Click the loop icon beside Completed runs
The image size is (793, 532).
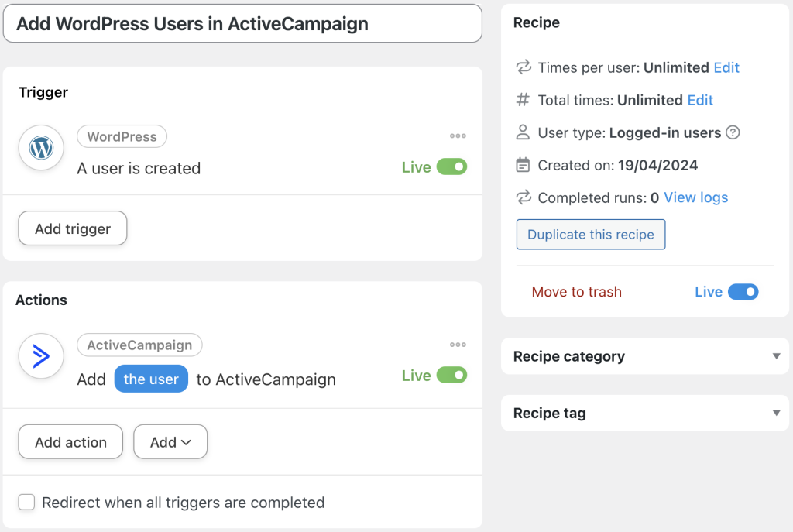tap(524, 197)
